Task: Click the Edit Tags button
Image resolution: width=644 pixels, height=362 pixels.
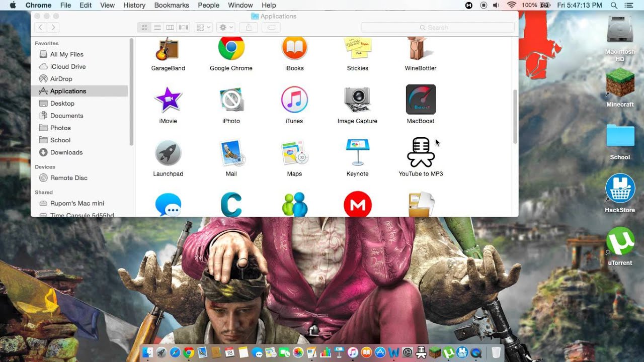Action: point(271,27)
